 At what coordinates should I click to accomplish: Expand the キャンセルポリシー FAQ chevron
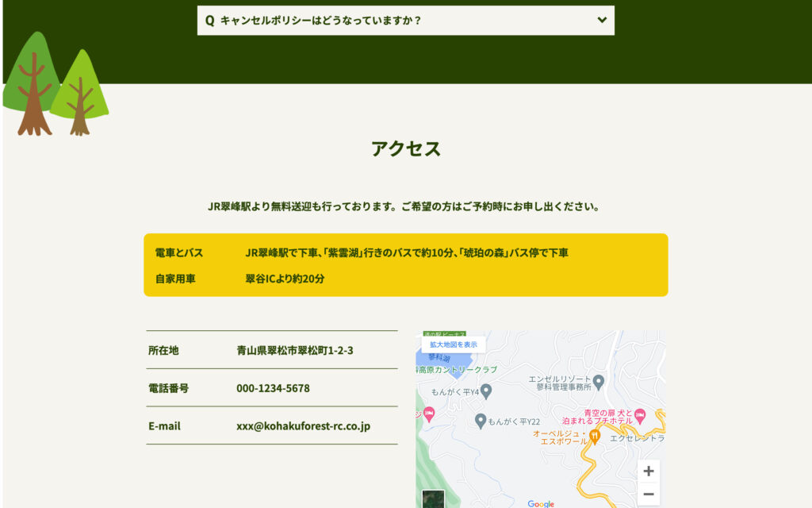tap(602, 20)
